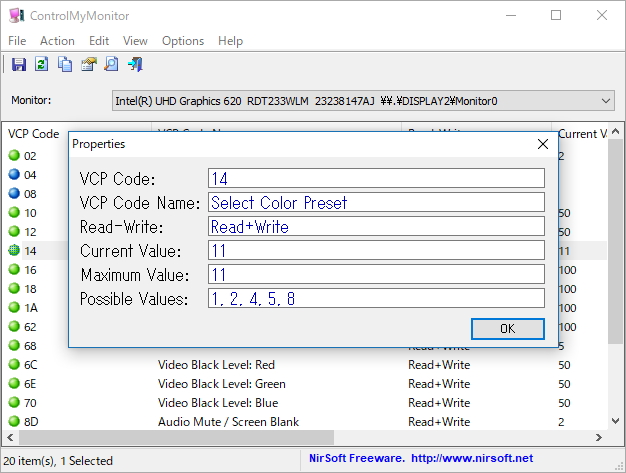Click the green status icon for row 70

[14, 402]
